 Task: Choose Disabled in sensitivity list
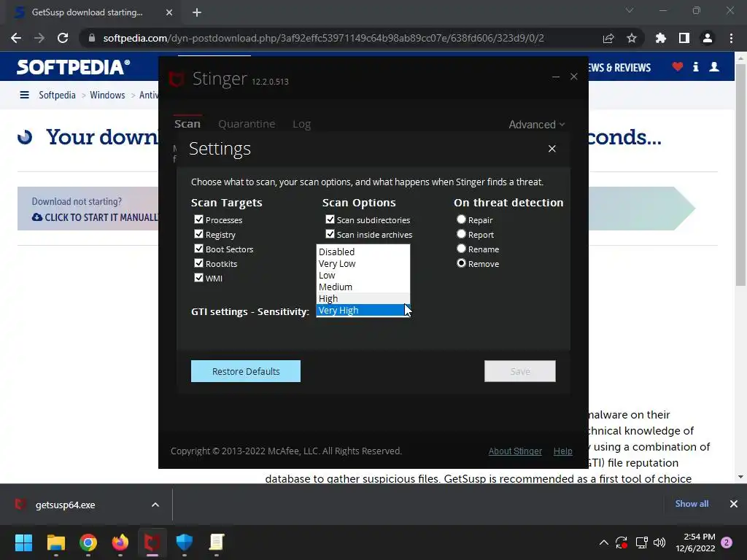tap(363, 252)
